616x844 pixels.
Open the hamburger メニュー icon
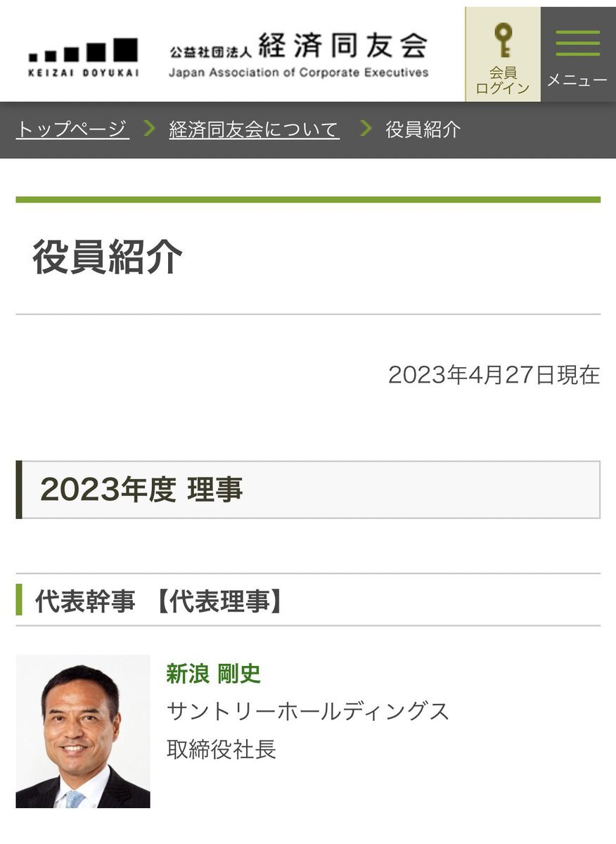tap(578, 43)
